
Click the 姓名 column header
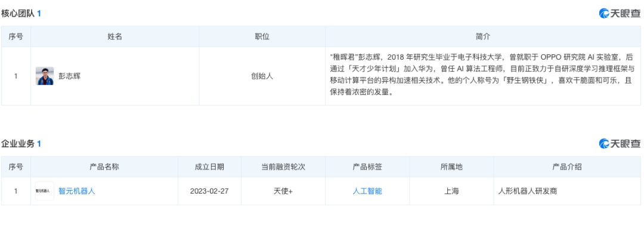[114, 36]
